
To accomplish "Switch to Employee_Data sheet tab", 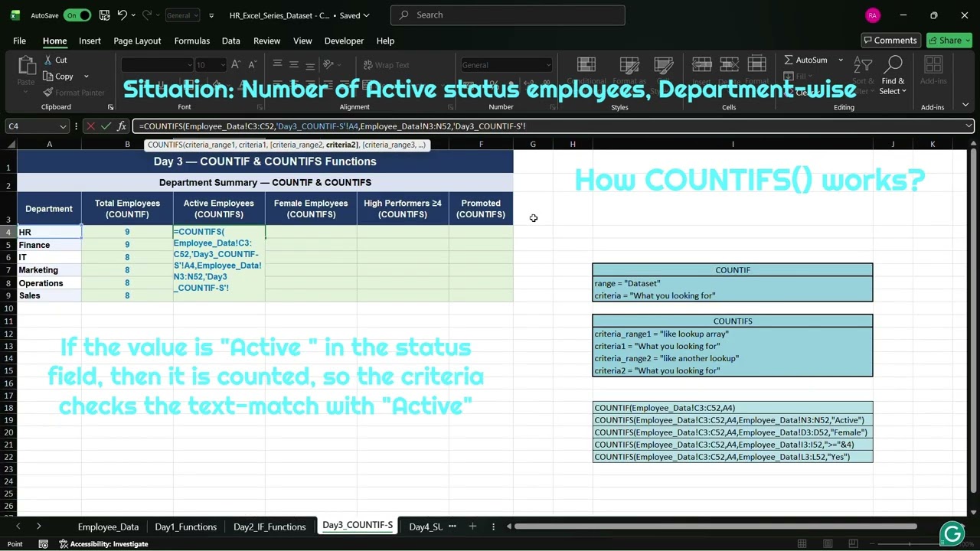I will 108,527.
